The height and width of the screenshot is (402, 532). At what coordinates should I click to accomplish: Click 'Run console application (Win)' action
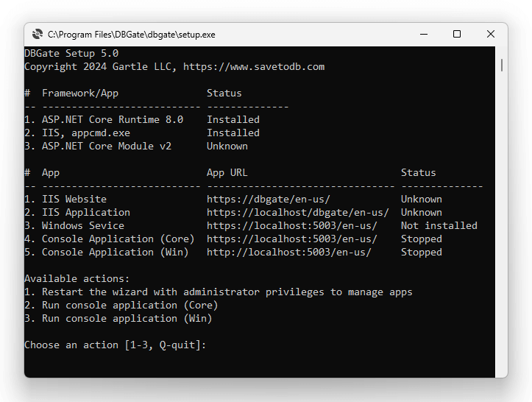click(x=127, y=319)
